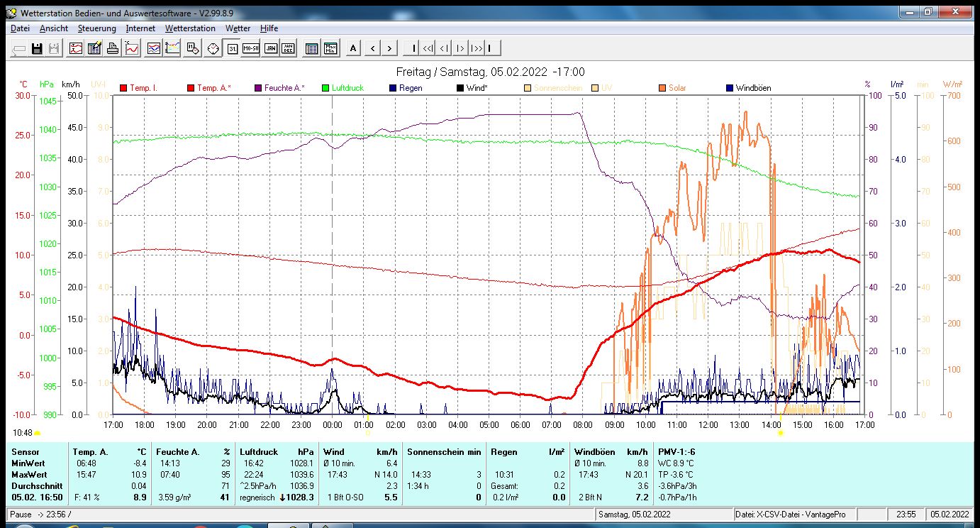
Task: Click the orange Solar legend color box
Action: point(662,88)
